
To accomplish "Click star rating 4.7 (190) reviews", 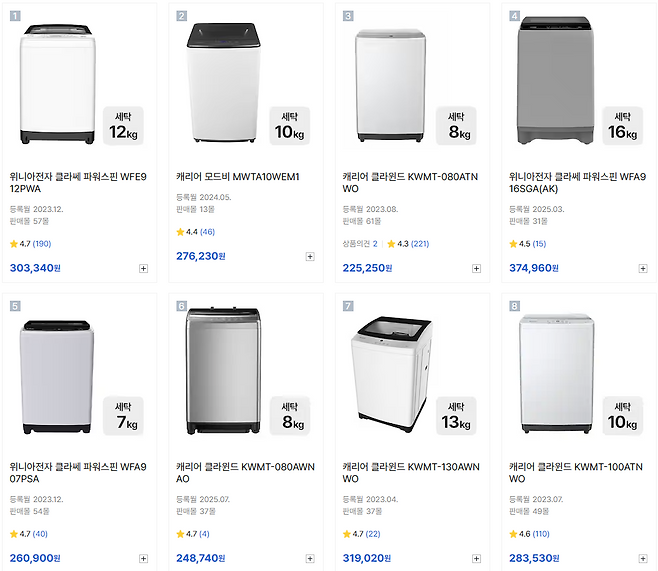I will (30, 243).
